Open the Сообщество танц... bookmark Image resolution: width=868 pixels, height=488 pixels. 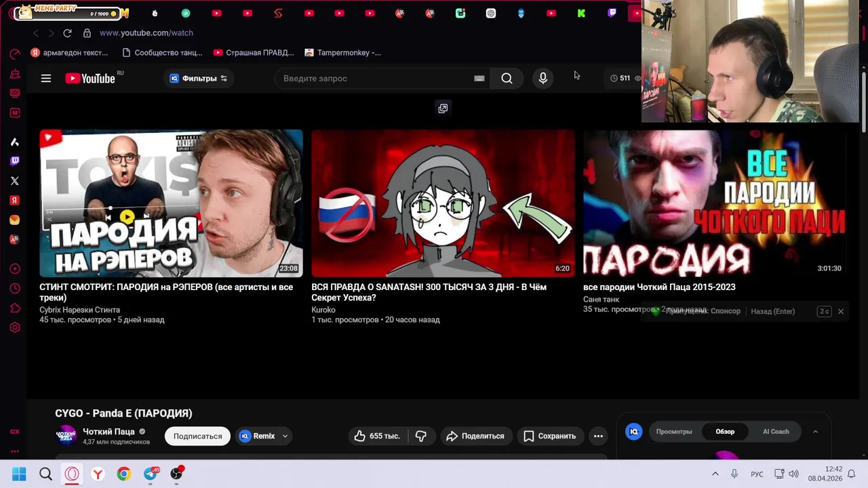click(x=162, y=53)
